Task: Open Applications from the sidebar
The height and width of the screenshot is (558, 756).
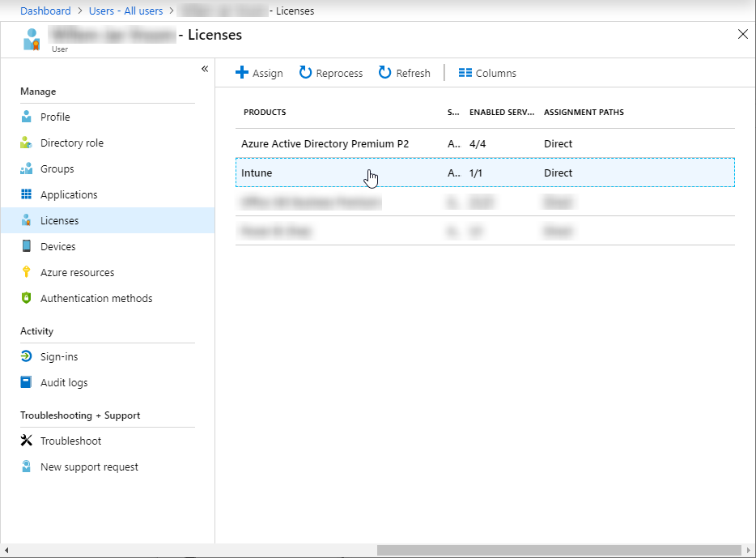Action: [x=69, y=194]
